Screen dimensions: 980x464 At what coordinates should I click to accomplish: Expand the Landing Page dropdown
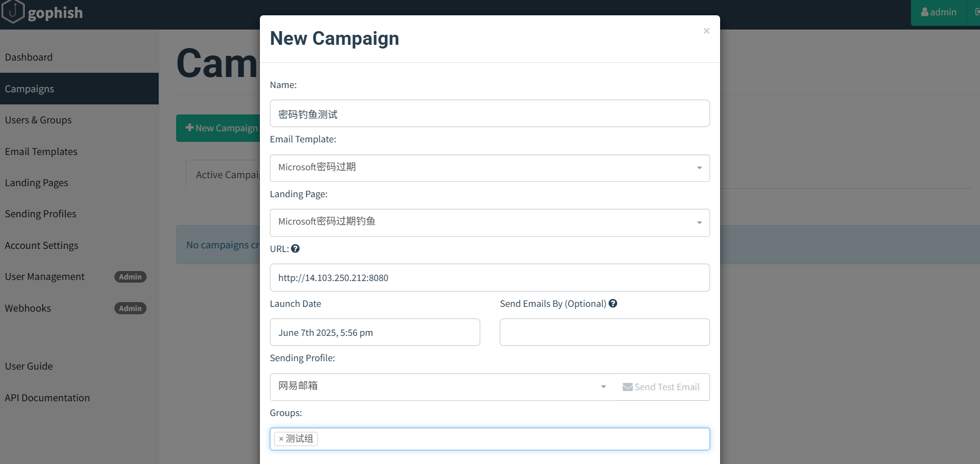pos(699,223)
